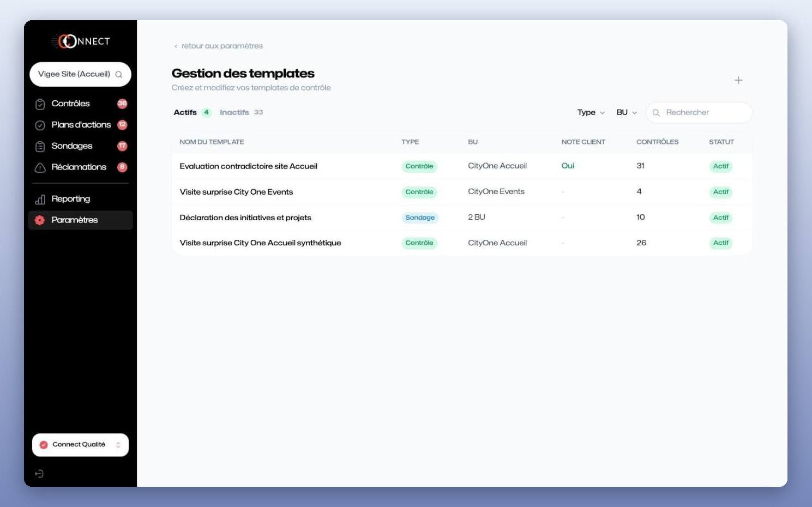
Task: Open the Type filter dropdown
Action: click(x=591, y=112)
